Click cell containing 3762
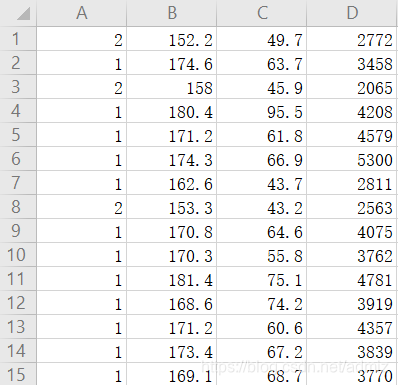Screen dimensions: 398x385 352,255
